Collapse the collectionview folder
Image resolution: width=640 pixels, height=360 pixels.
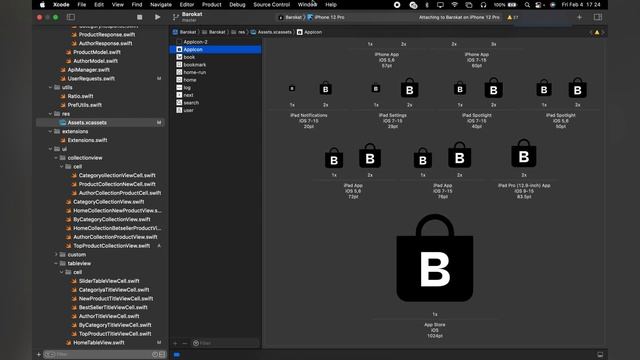point(56,158)
